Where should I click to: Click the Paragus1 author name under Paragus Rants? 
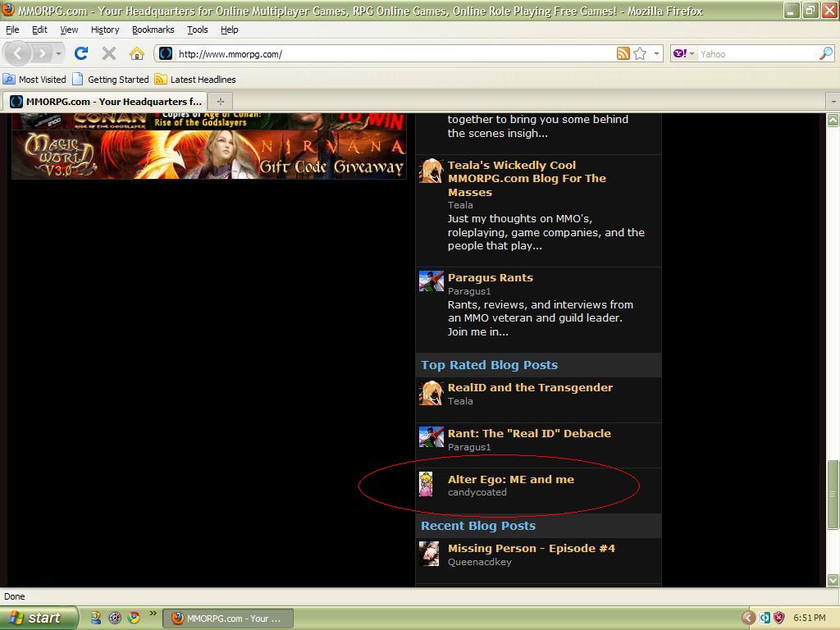pyautogui.click(x=469, y=291)
